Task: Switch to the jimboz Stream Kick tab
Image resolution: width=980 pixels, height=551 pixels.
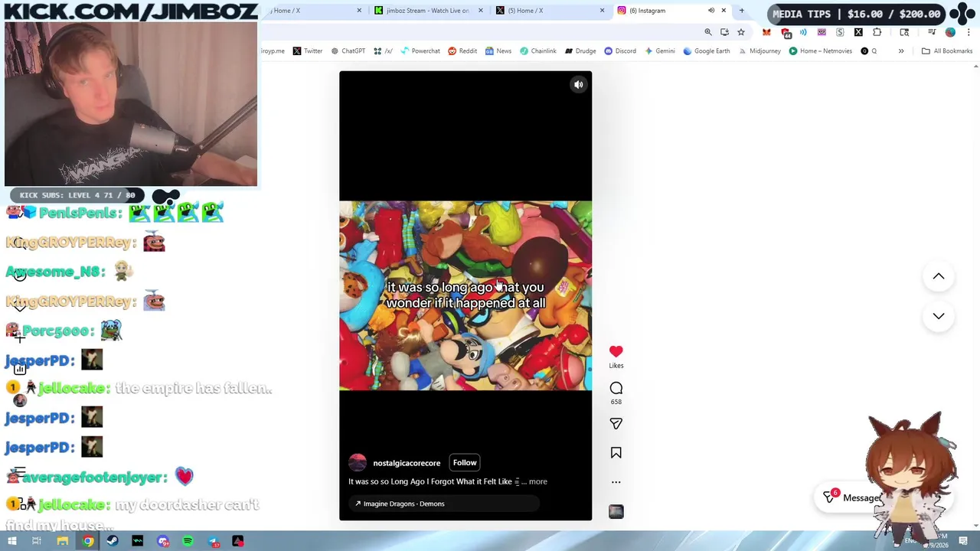Action: pyautogui.click(x=427, y=11)
